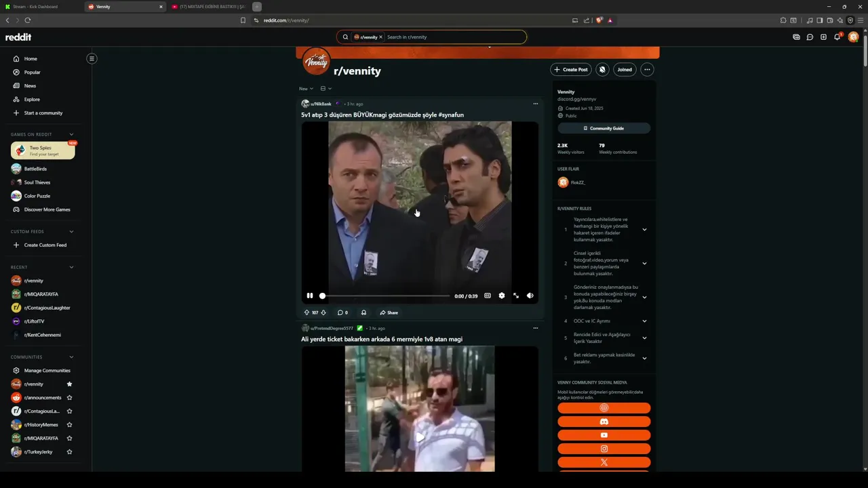Click the orange Discord social button
Screen dimensions: 868x488
[604, 422]
